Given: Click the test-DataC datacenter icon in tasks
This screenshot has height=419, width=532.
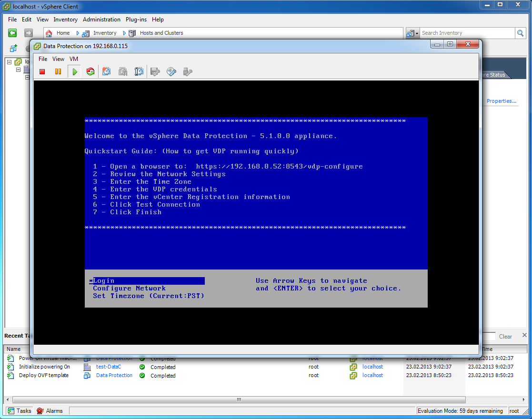Looking at the screenshot, I should [x=87, y=367].
